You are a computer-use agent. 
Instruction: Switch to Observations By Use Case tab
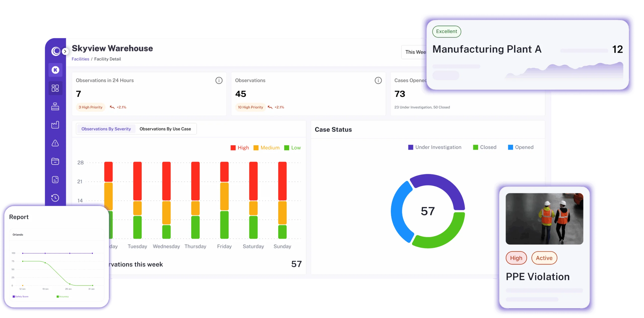pos(165,129)
